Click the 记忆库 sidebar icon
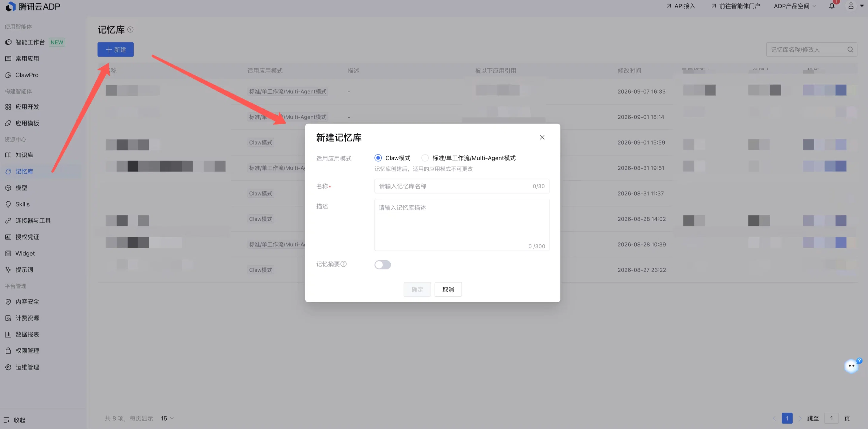 click(8, 171)
